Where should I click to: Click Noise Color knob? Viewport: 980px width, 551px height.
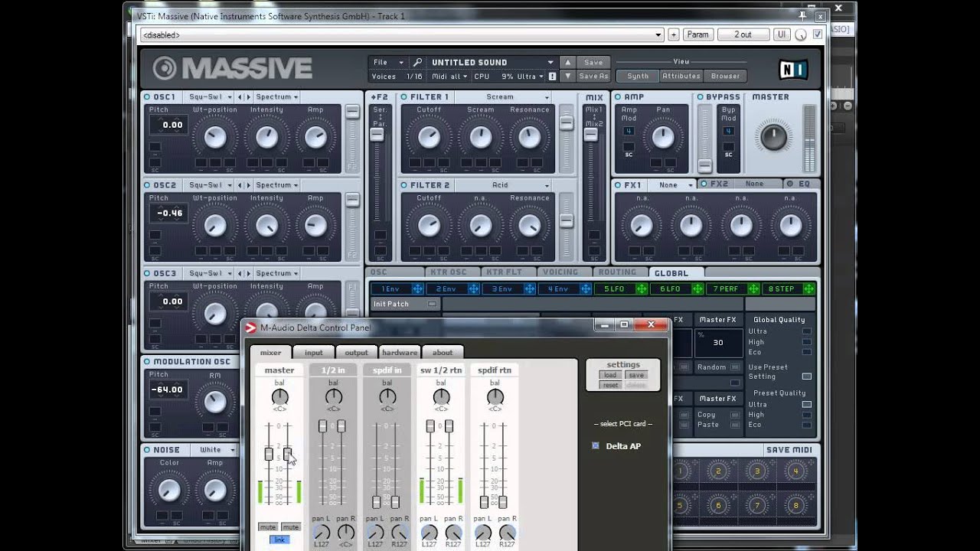(x=169, y=490)
